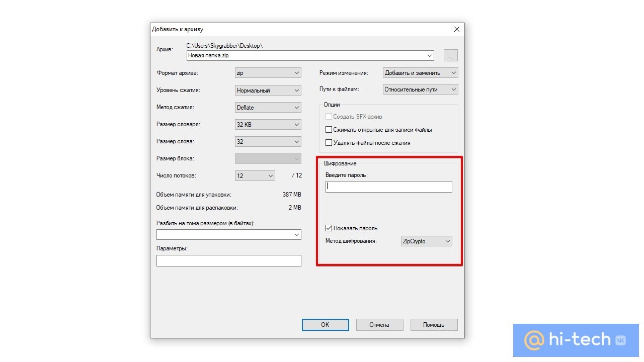This screenshot has height=362, width=644.
Task: Click the Размер словаря label
Action: pyautogui.click(x=178, y=124)
